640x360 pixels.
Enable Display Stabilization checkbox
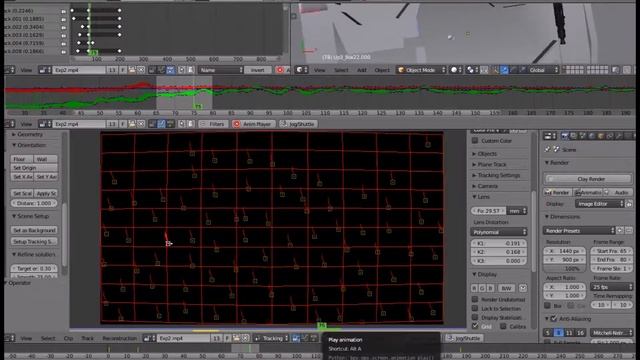click(x=475, y=317)
